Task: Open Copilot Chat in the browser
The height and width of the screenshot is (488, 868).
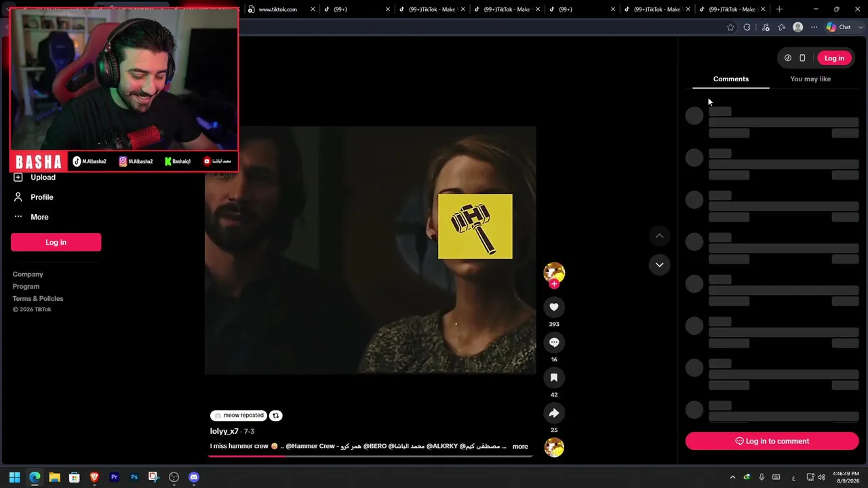Action: coord(839,27)
